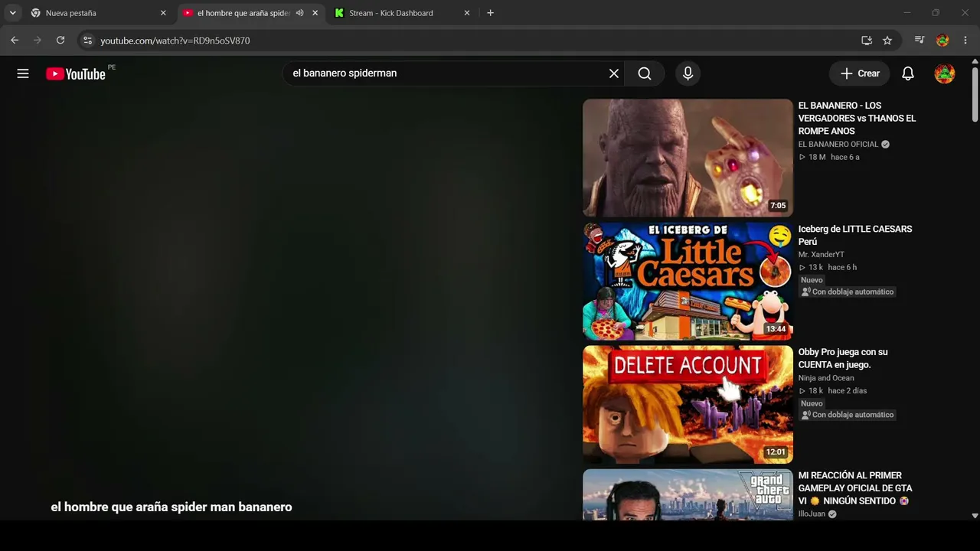Screen dimensions: 980x551
Task: Go to YouTube home via logo
Action: click(76, 73)
